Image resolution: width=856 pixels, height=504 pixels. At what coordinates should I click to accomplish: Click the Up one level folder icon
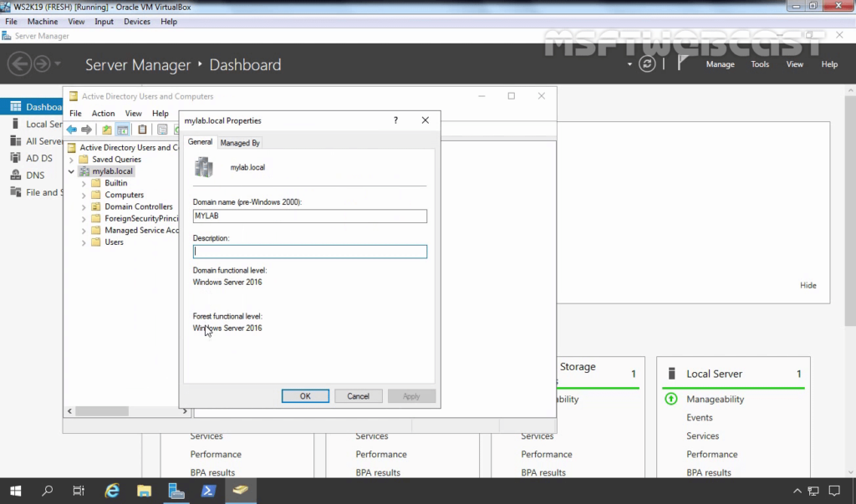pyautogui.click(x=106, y=130)
